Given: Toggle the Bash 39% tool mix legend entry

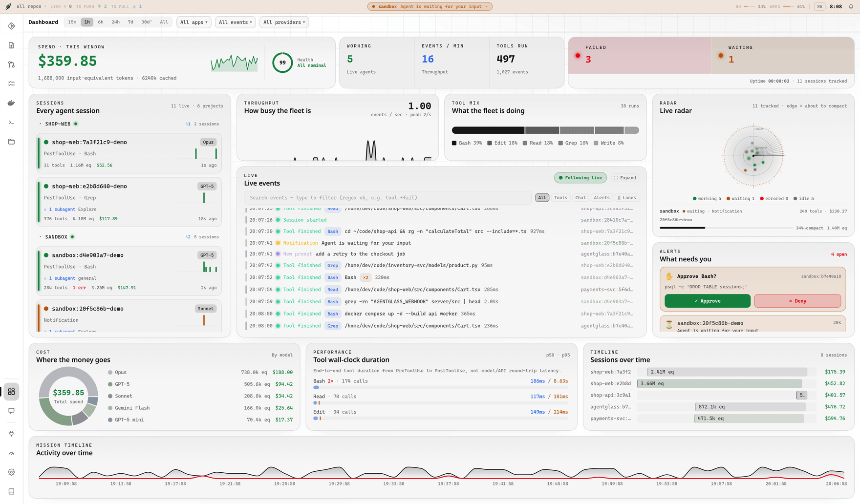Looking at the screenshot, I should (x=467, y=143).
